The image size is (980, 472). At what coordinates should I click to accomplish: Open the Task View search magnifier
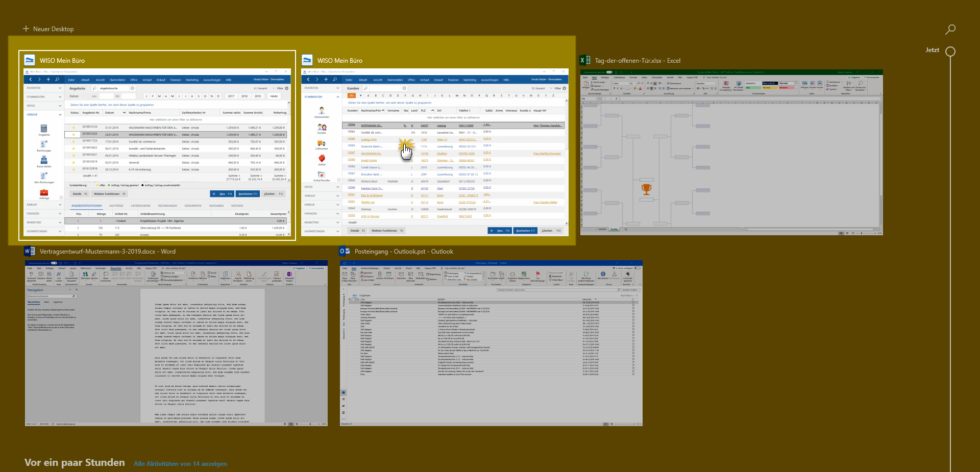tap(950, 30)
